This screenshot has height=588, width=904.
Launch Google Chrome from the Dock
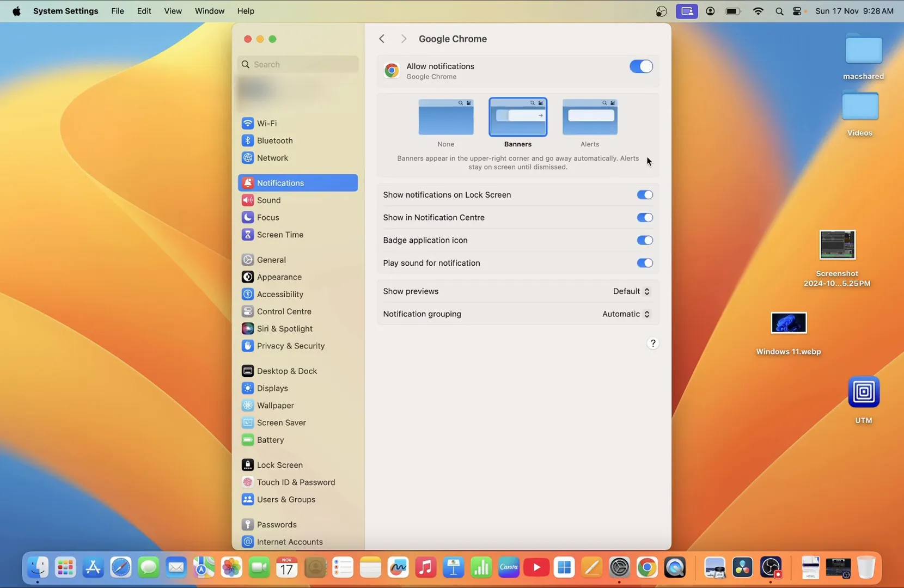(647, 568)
